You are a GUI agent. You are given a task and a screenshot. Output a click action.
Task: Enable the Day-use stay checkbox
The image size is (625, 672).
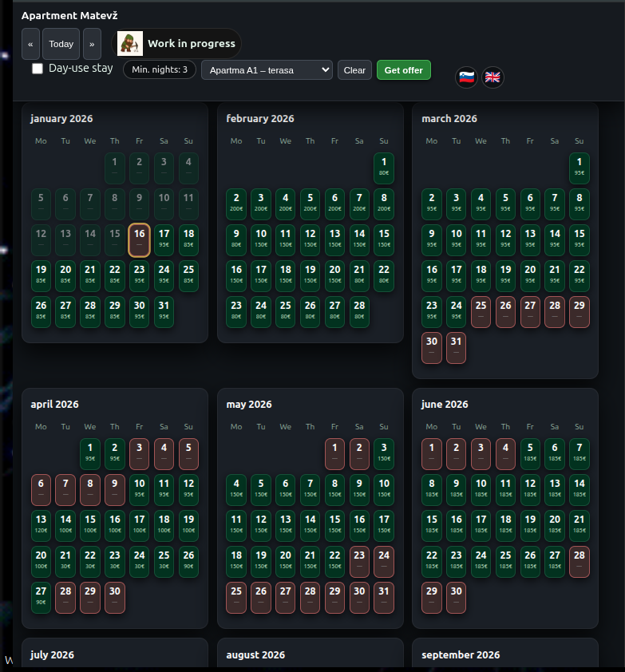point(38,69)
